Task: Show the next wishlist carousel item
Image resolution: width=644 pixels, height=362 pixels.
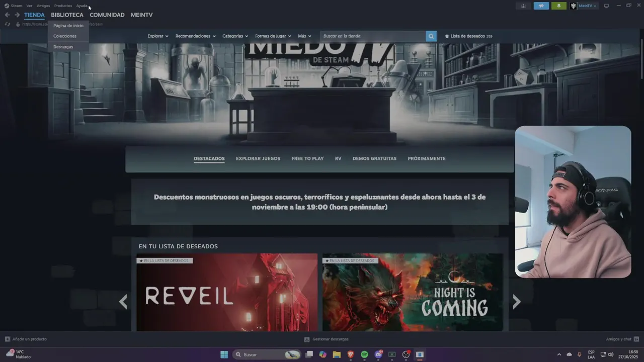Action: (x=516, y=301)
